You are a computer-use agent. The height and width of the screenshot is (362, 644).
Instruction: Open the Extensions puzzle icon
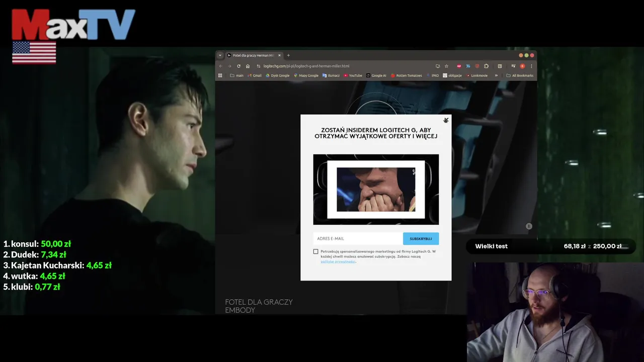pos(486,66)
